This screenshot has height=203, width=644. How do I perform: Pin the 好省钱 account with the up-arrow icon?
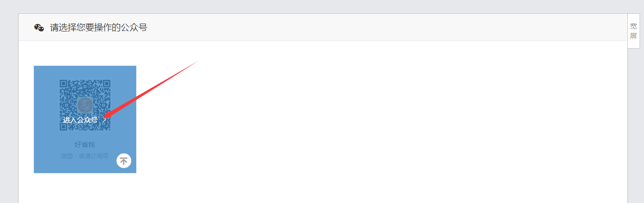pos(124,161)
